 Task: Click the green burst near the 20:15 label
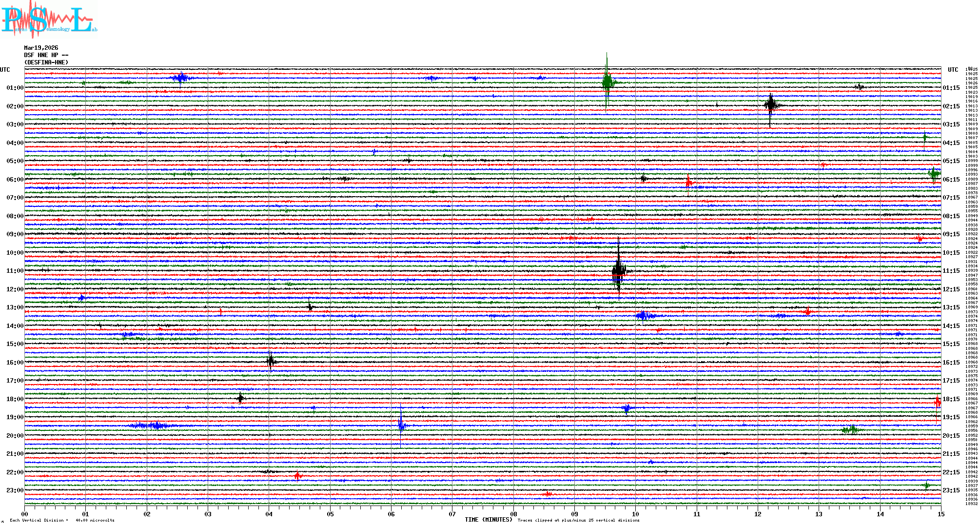(x=851, y=430)
